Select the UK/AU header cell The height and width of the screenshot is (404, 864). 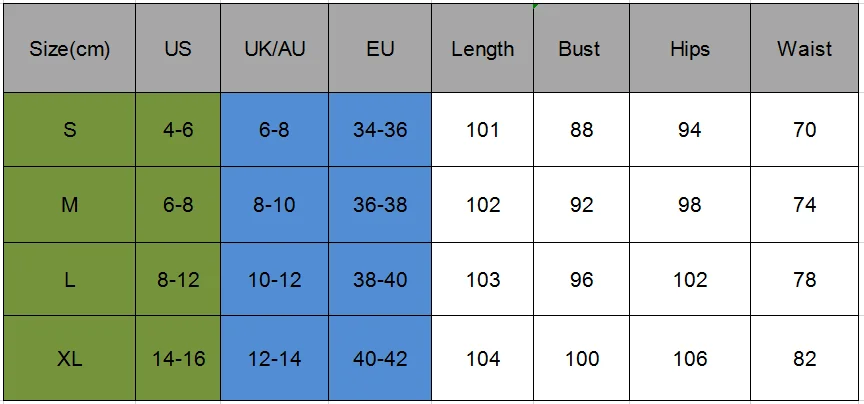point(274,49)
